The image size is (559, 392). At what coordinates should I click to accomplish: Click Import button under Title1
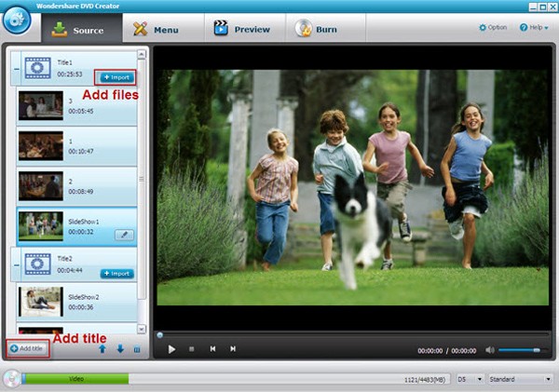(x=116, y=76)
